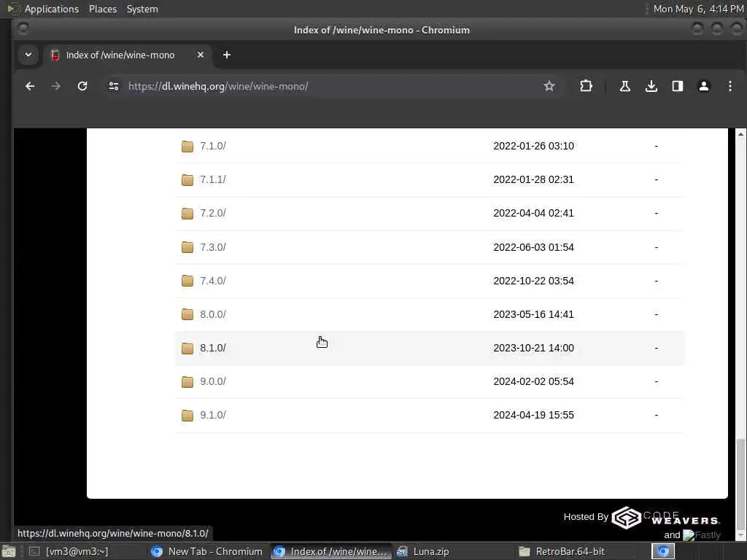
Task: Click the folder icon beside 7.4.0/
Action: pos(187,281)
